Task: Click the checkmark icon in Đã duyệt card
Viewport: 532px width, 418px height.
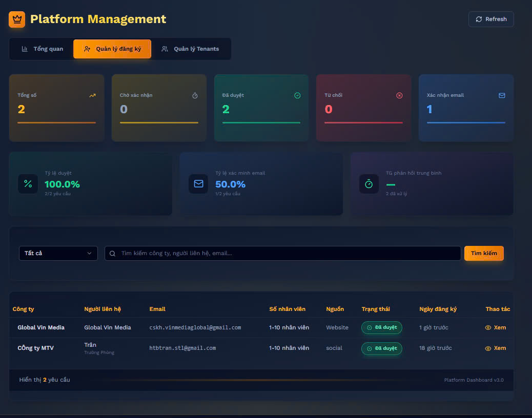Action: click(x=297, y=95)
